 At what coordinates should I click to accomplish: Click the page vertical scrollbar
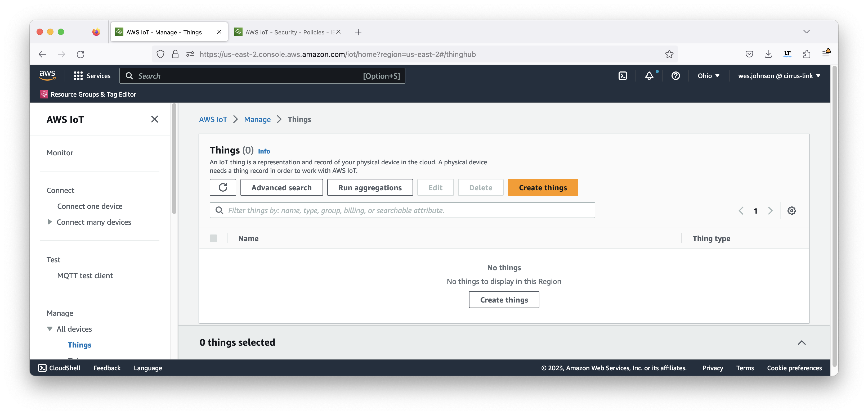[835, 216]
